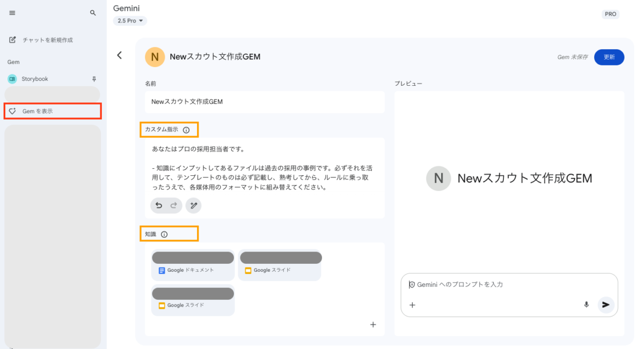Click the info icon next to カスタム指示
This screenshot has width=644, height=349.
(186, 130)
